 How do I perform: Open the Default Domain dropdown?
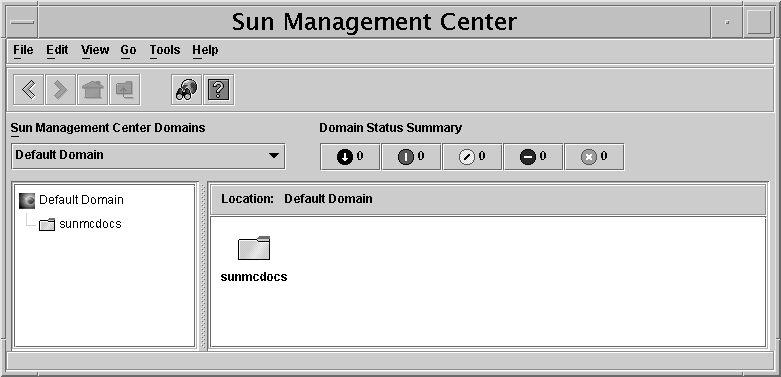(148, 156)
